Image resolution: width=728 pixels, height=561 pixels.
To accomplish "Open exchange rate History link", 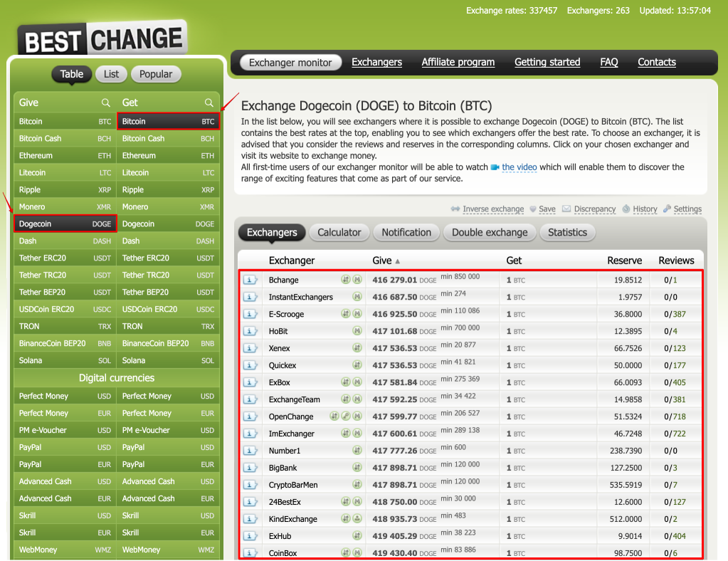I will coord(645,209).
